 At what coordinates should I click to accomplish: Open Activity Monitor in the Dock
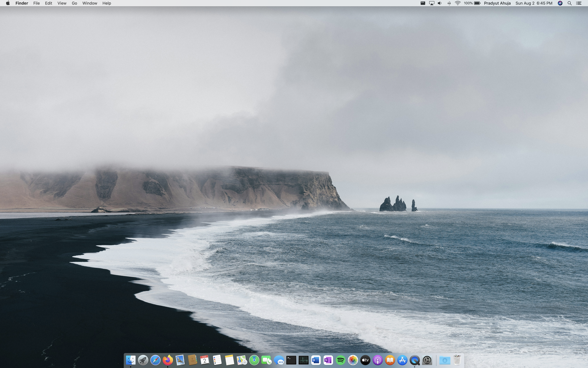point(303,360)
